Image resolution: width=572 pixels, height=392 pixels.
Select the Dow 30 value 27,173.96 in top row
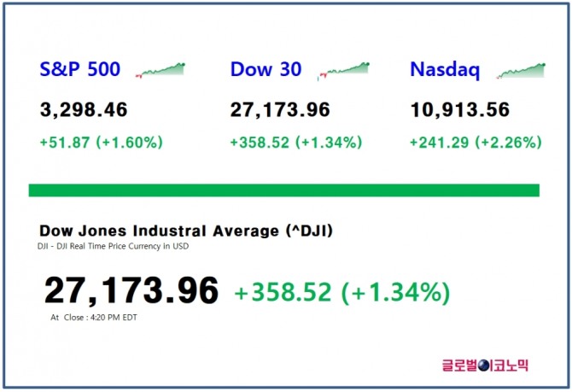pos(280,109)
